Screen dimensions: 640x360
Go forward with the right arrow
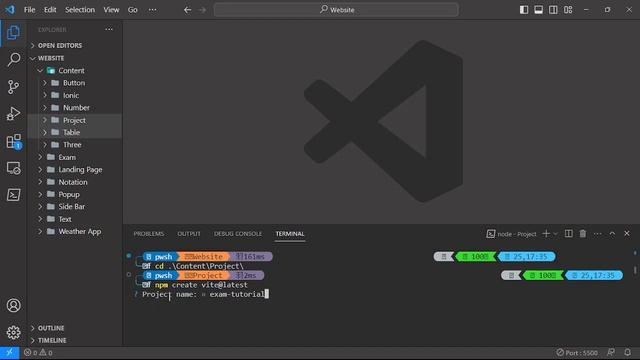202,10
